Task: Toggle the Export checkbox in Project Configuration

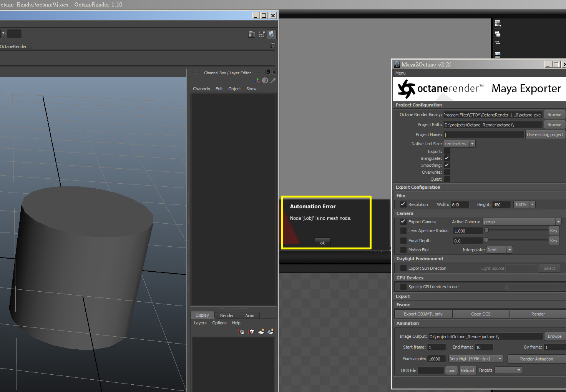Action: (x=447, y=151)
